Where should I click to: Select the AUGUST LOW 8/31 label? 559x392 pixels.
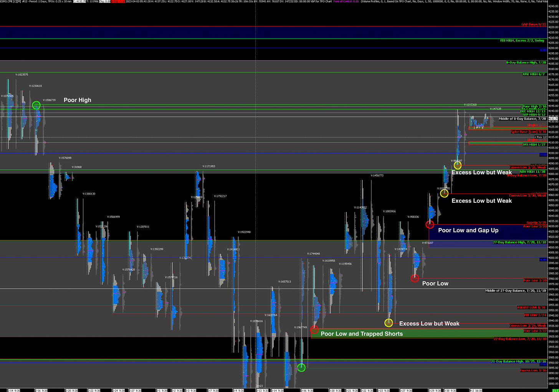pyautogui.click(x=531, y=308)
